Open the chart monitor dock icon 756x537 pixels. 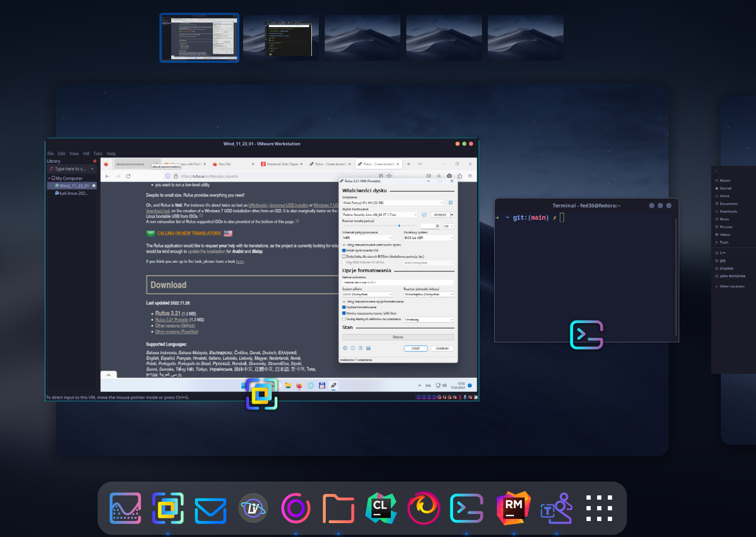pos(125,508)
